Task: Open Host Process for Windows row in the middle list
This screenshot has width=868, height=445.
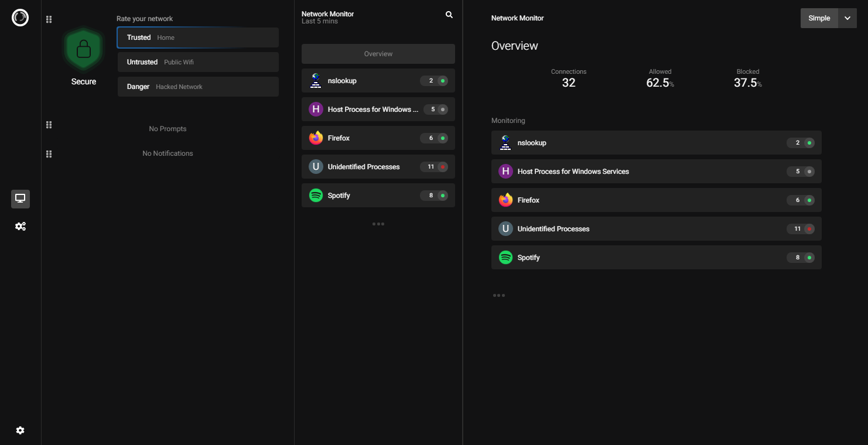Action: [378, 109]
